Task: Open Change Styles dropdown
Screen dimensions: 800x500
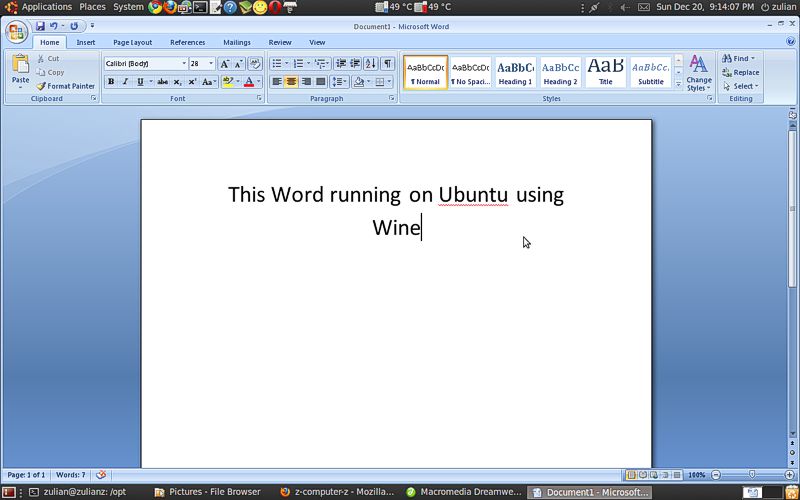Action: point(699,73)
